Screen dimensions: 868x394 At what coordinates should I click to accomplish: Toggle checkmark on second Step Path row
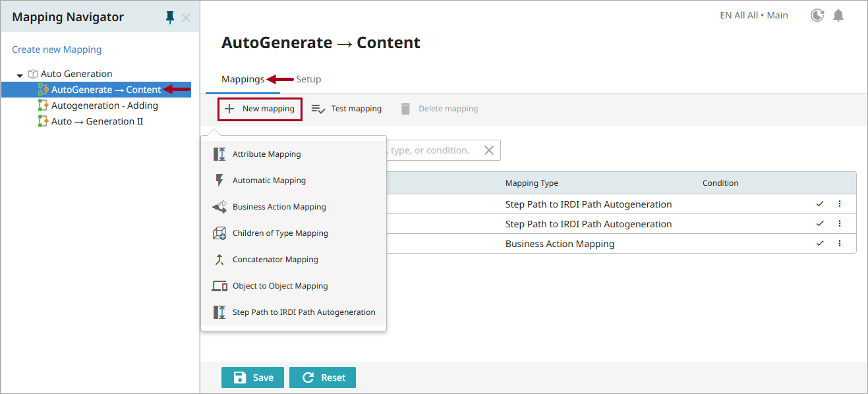pos(820,224)
